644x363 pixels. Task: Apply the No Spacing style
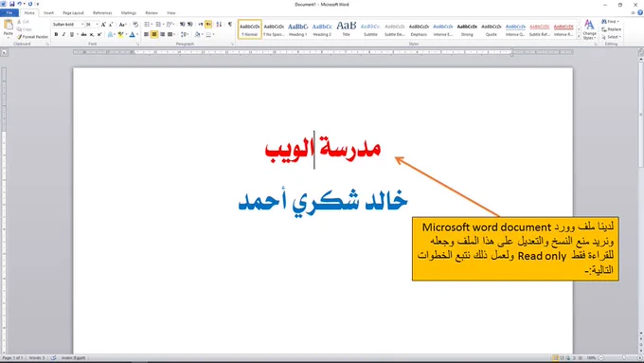pyautogui.click(x=274, y=29)
